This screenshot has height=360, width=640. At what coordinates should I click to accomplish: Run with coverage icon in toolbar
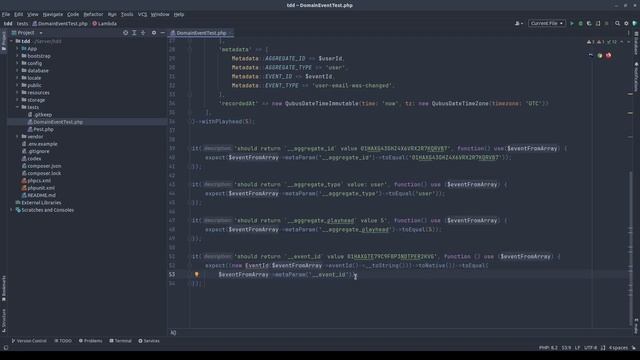point(589,24)
